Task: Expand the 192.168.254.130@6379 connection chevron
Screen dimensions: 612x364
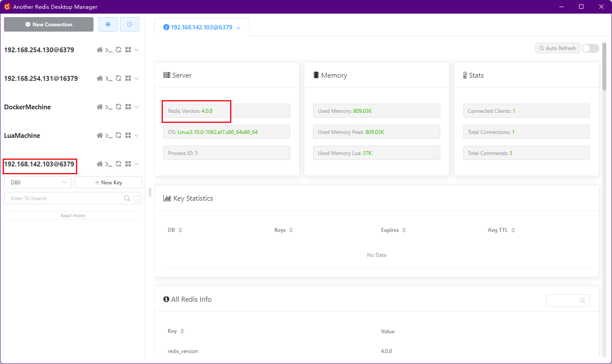Action: (x=137, y=50)
